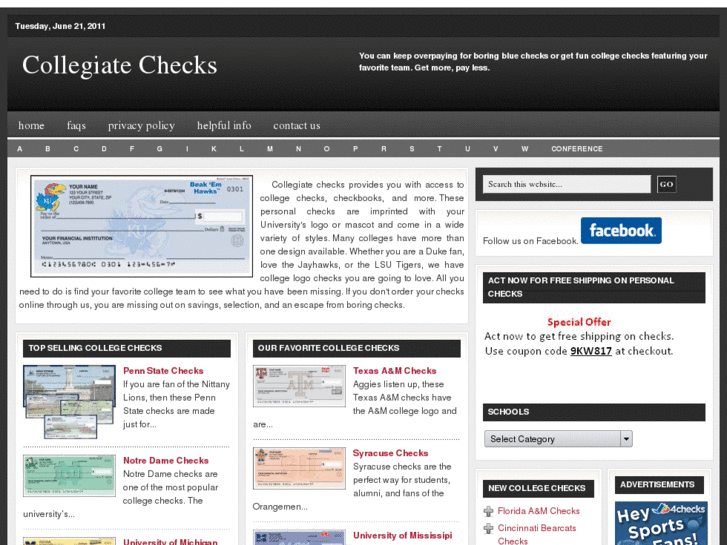The image size is (727, 545).
Task: Select letter G in alphabet bar
Action: tap(159, 149)
